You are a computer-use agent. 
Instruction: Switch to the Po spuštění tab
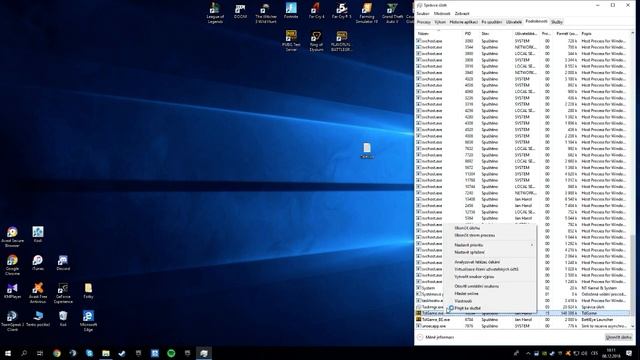[492, 22]
